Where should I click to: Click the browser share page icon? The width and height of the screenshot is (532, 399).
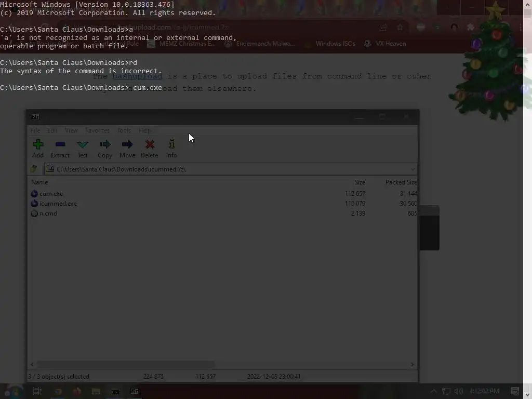click(383, 28)
